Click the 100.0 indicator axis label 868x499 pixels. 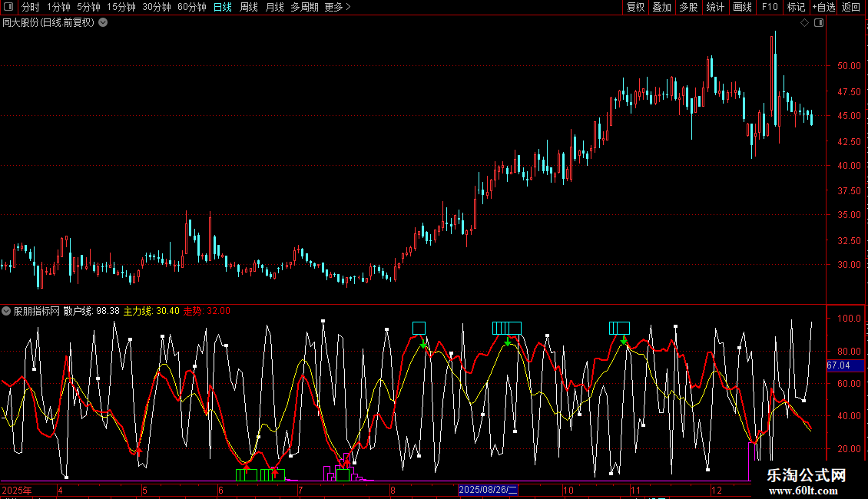coord(849,319)
